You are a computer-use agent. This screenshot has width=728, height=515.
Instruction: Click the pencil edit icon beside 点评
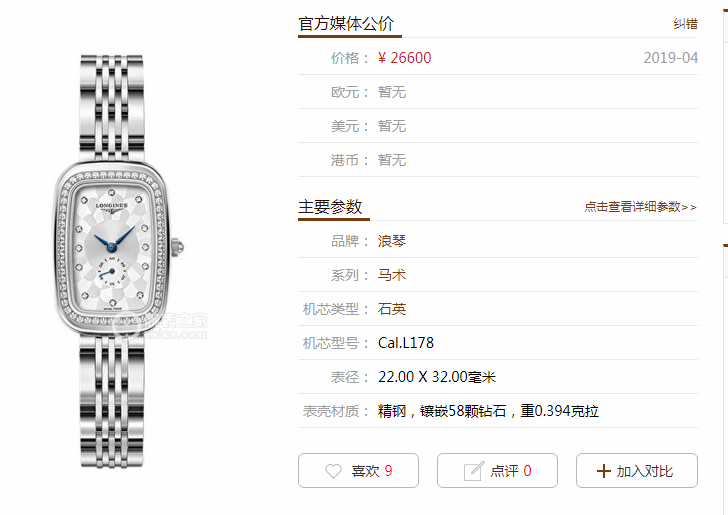(x=474, y=471)
